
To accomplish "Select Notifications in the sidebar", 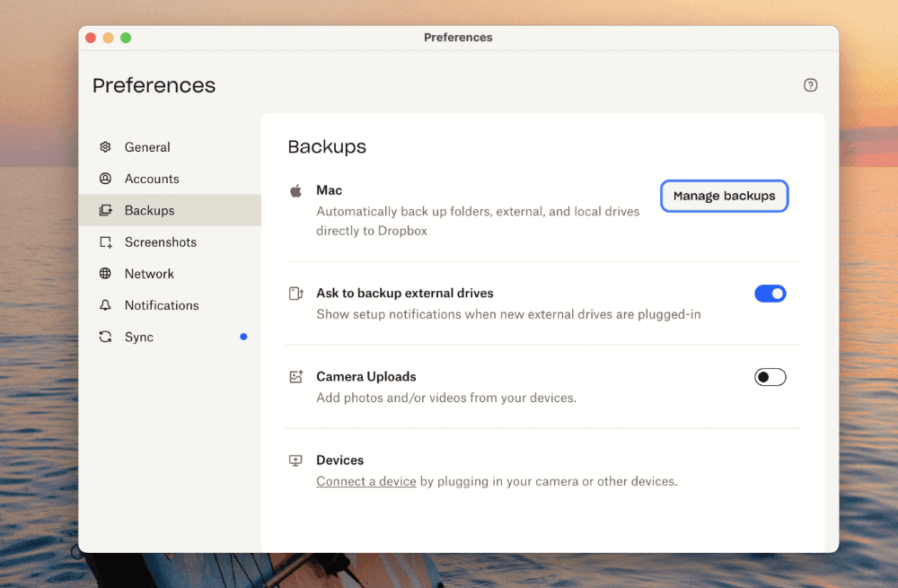I will pos(162,305).
